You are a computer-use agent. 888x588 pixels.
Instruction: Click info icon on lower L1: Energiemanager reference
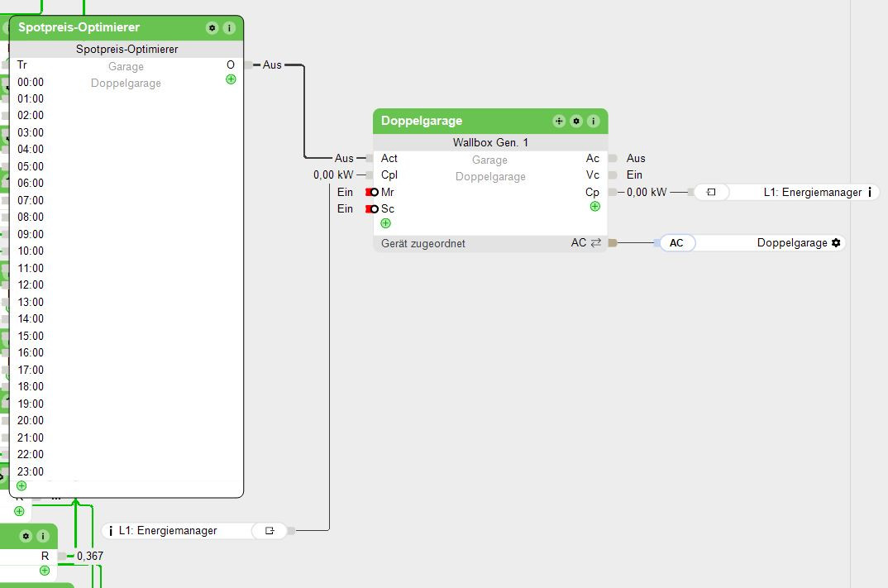(x=111, y=532)
